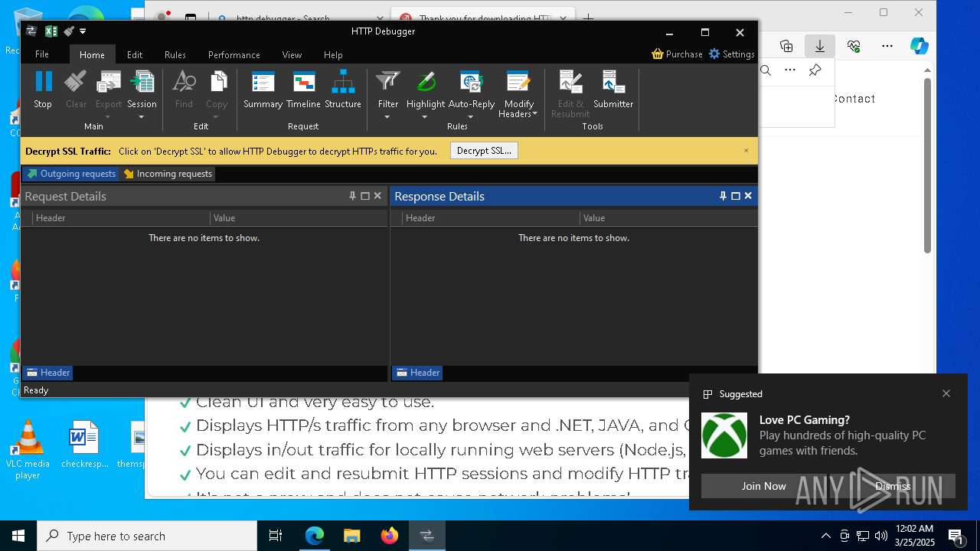Maximize the Response Details panel
Screen dimensions: 980x551
[736, 196]
